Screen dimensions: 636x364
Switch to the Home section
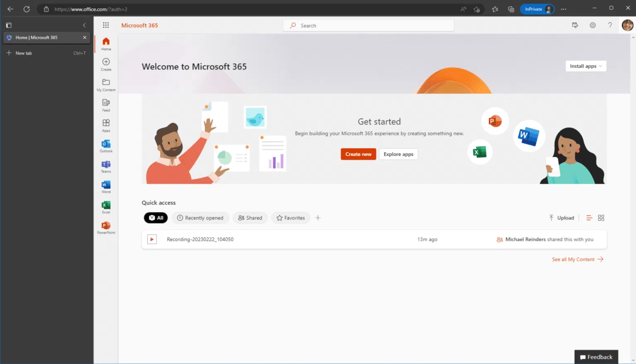point(106,43)
